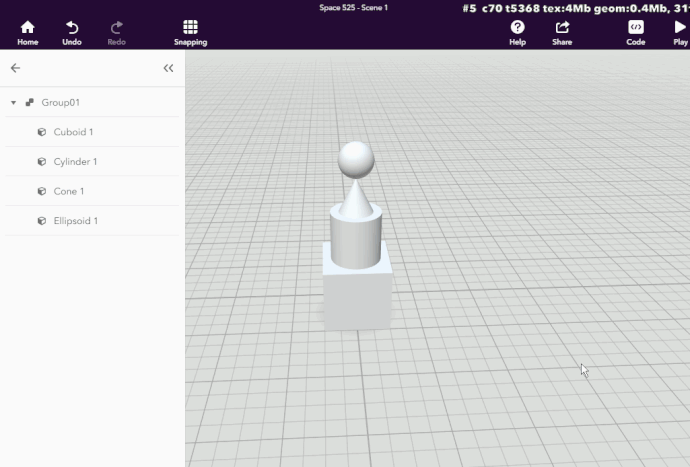Open Help via the question mark icon
The height and width of the screenshot is (467, 690).
517,27
